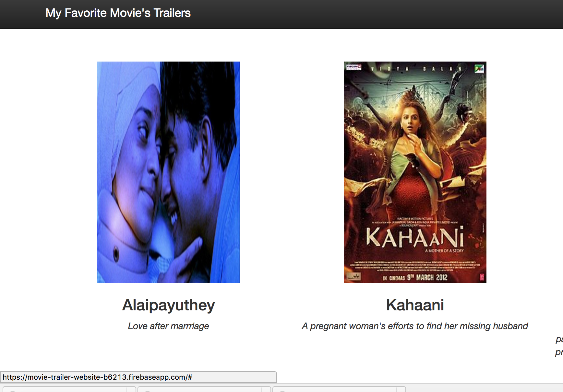
Task: Open the first item in downloads bar
Action: pos(65,389)
